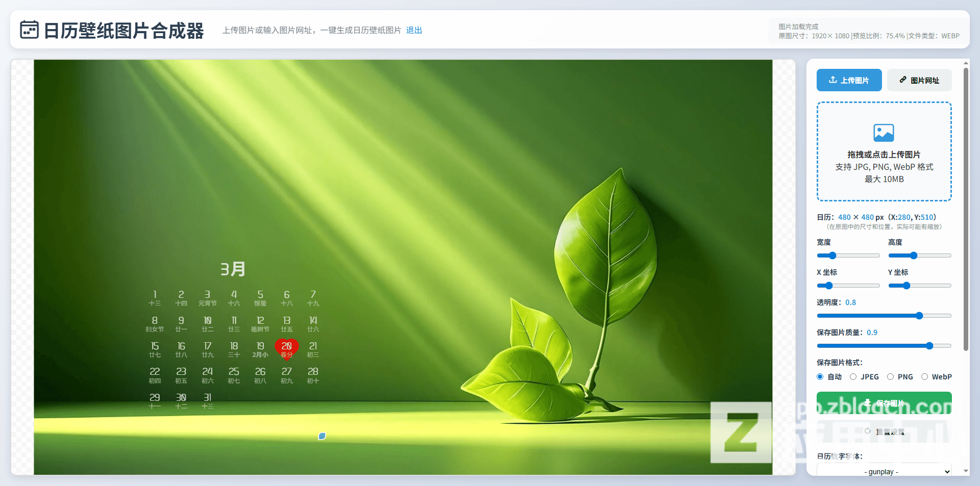Screen dimensions: 980x486
Task: Open the gunplay font dropdown
Action: [x=884, y=471]
